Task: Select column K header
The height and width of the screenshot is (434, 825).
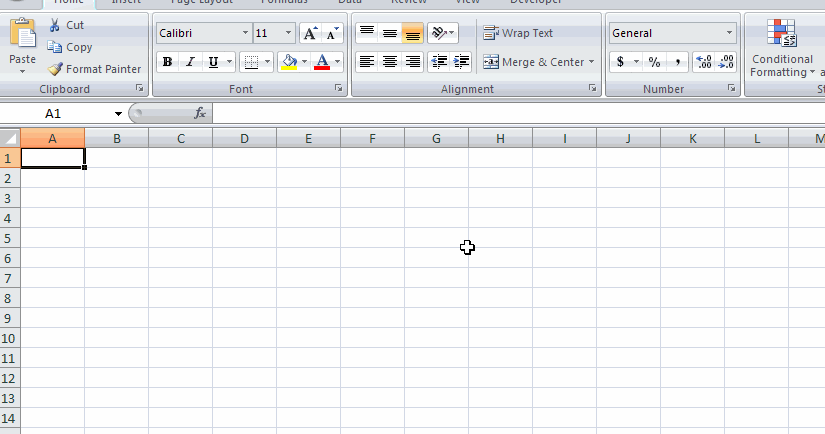Action: (x=692, y=138)
